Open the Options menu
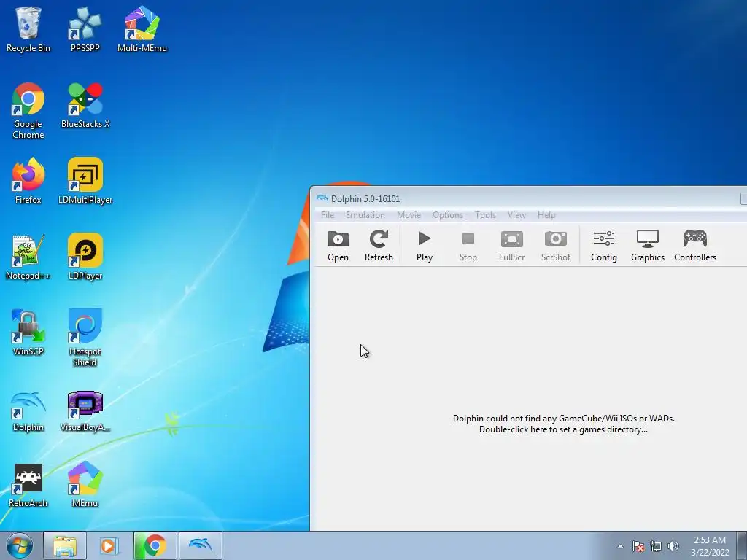The image size is (747, 560). coord(448,215)
